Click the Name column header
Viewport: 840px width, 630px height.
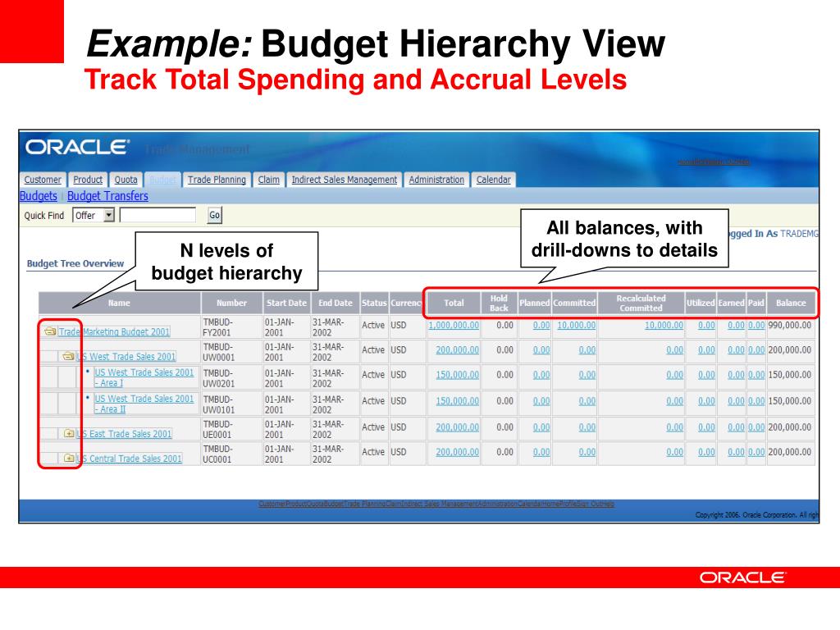tap(119, 303)
